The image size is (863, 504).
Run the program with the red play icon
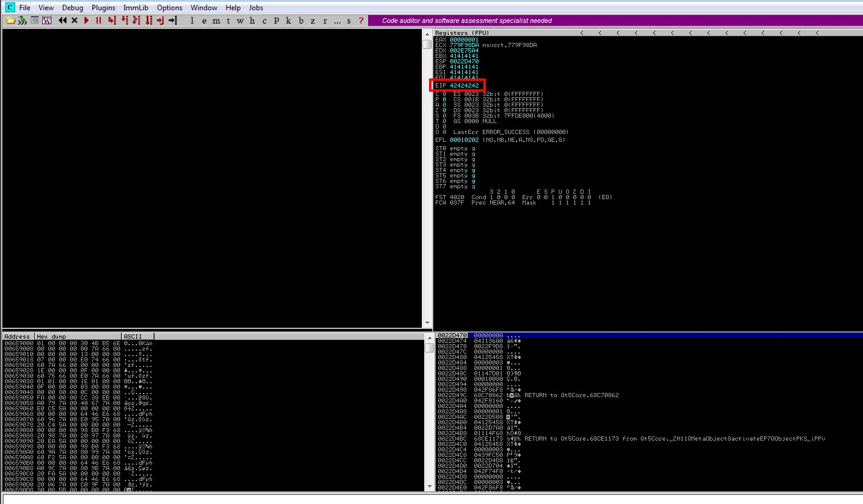(x=87, y=21)
